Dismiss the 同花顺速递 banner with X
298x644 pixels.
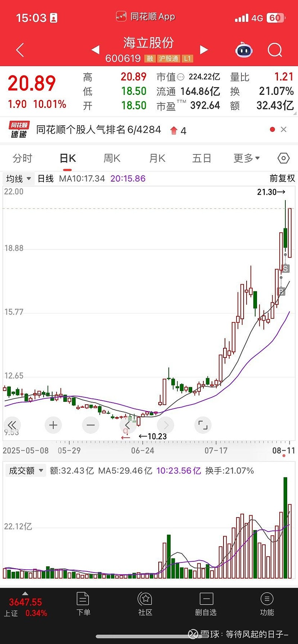283,129
